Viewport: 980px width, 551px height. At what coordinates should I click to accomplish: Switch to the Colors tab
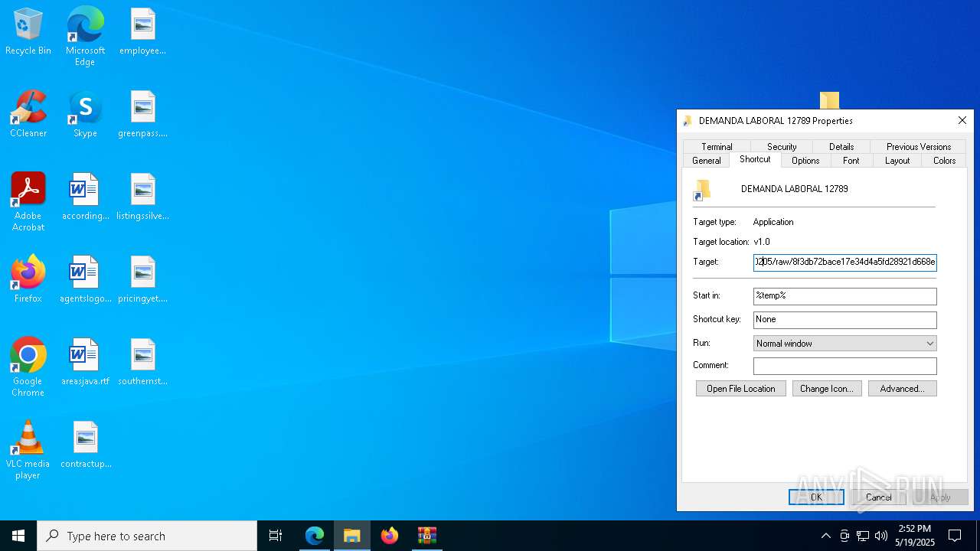944,161
